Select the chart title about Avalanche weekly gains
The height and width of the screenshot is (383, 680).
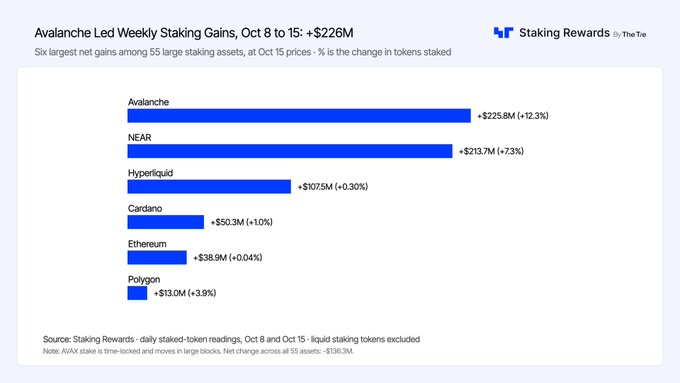click(194, 33)
